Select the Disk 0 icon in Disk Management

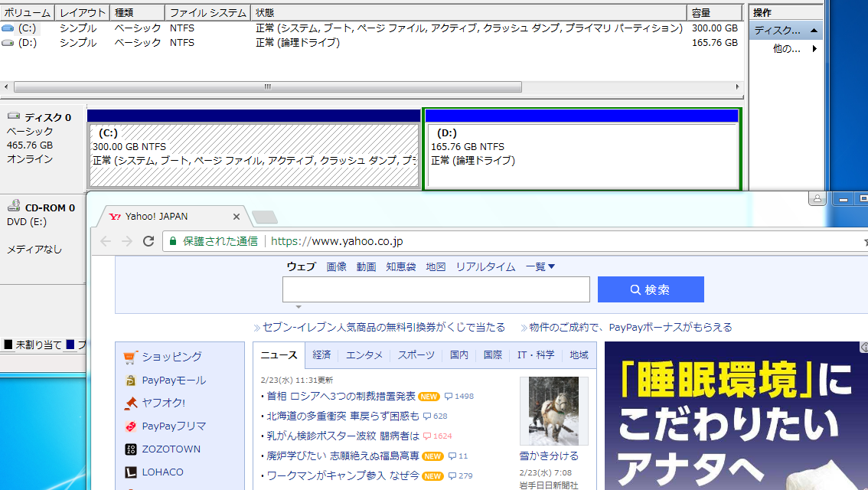(14, 116)
